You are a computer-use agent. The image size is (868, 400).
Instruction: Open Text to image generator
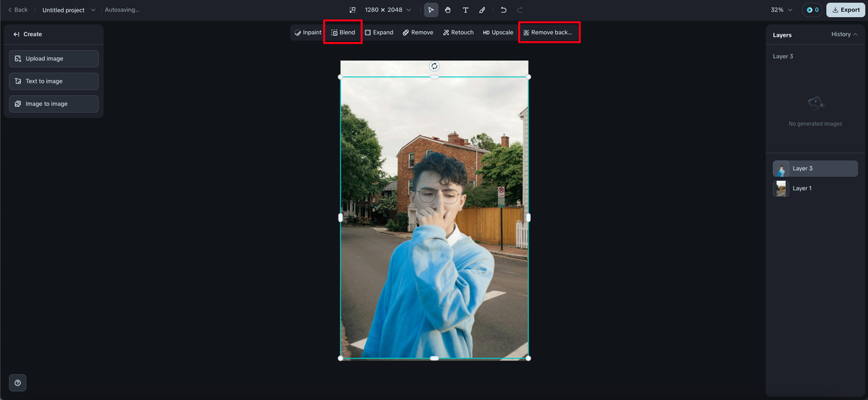54,81
